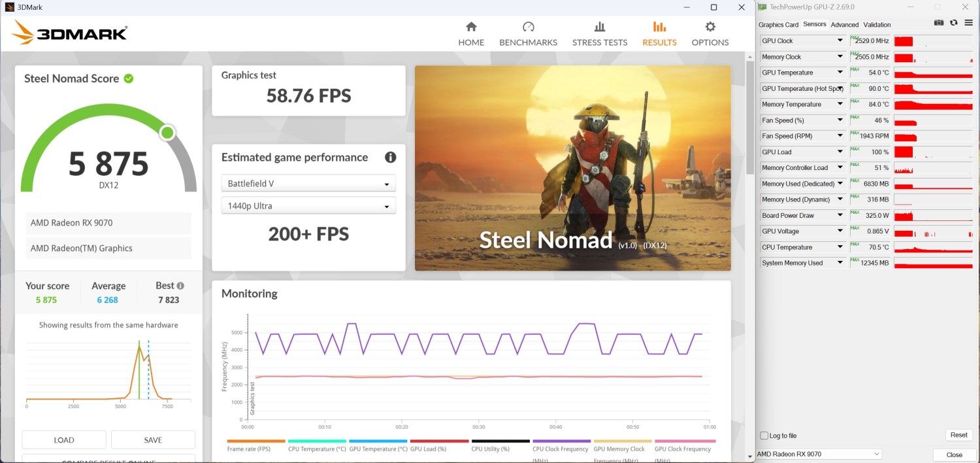The width and height of the screenshot is (980, 463).
Task: Click the 58.76 FPS graphics test result
Action: coord(308,96)
